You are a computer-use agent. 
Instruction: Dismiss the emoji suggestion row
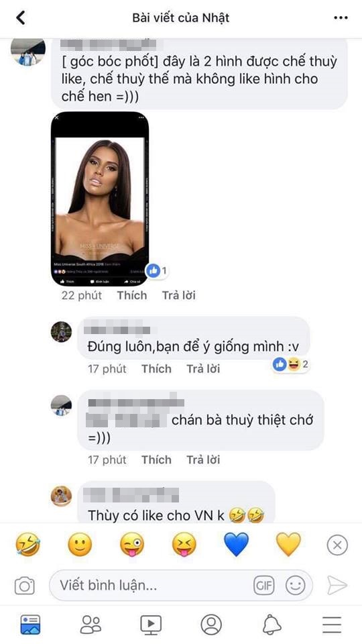(337, 545)
